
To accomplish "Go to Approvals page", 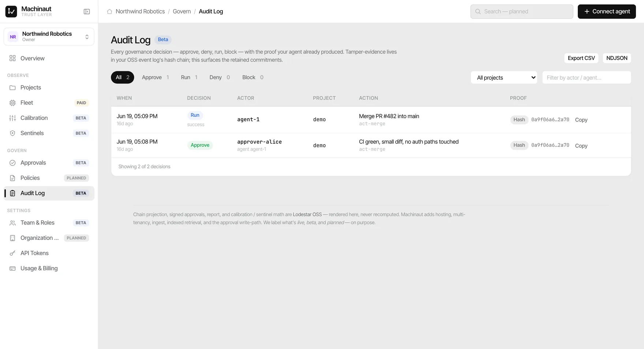I will pos(49,163).
